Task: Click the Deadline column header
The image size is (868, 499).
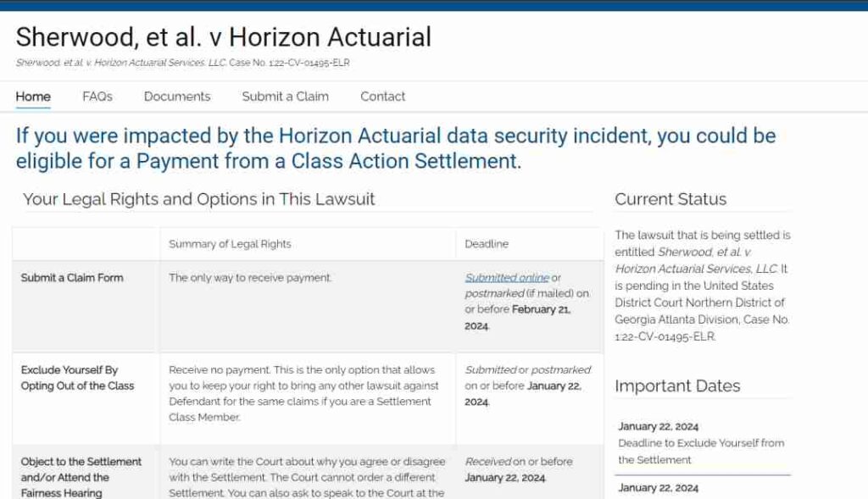Action: 487,244
